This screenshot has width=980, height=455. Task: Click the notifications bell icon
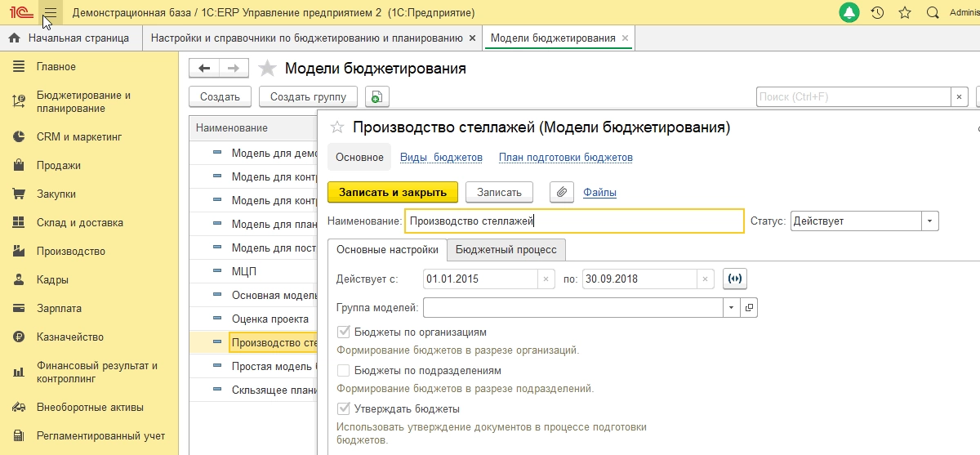click(849, 13)
